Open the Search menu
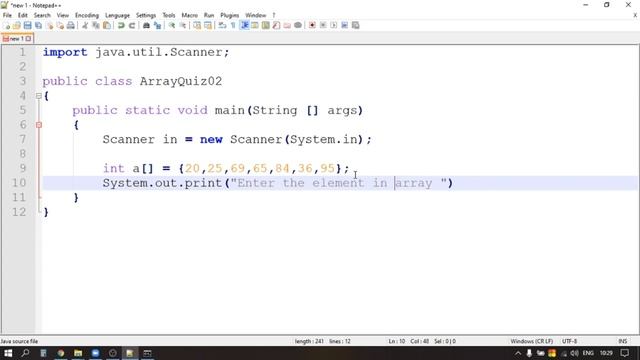 42,15
